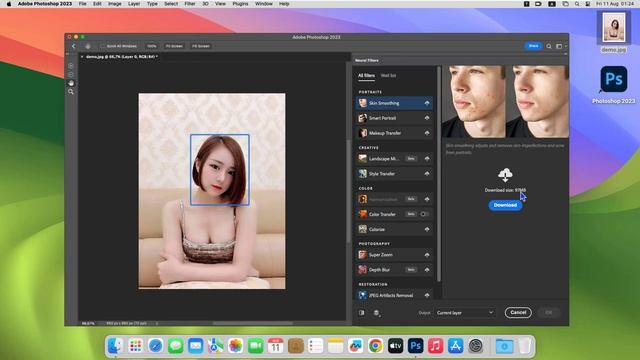Click the cloud download icon for Style Transfer
The height and width of the screenshot is (360, 640).
point(427,174)
